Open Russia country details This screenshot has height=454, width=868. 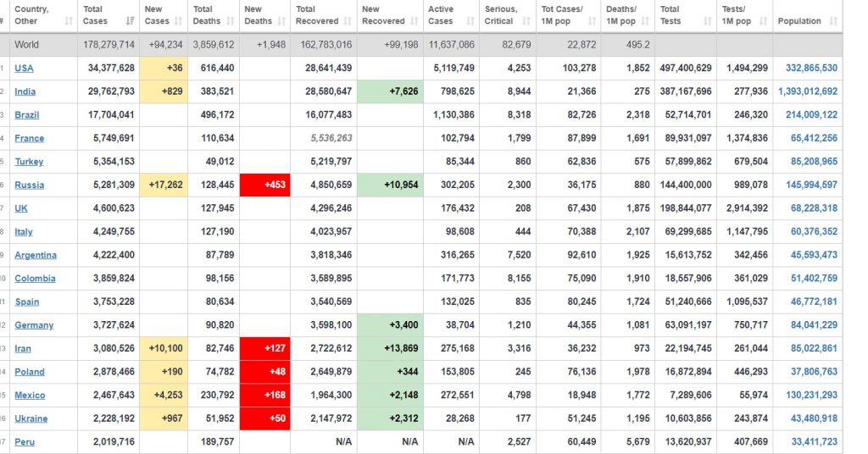point(30,185)
